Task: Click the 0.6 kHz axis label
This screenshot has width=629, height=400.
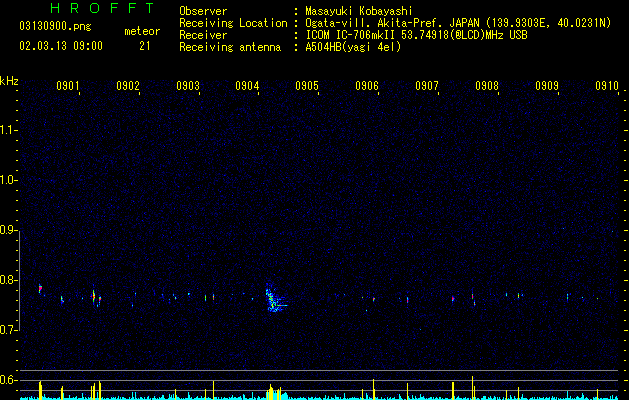Action: (x=8, y=380)
